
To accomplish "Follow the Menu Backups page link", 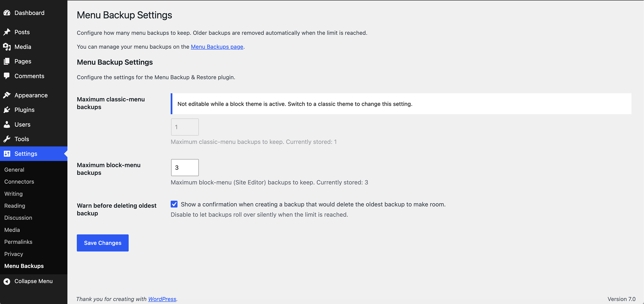I will point(217,47).
